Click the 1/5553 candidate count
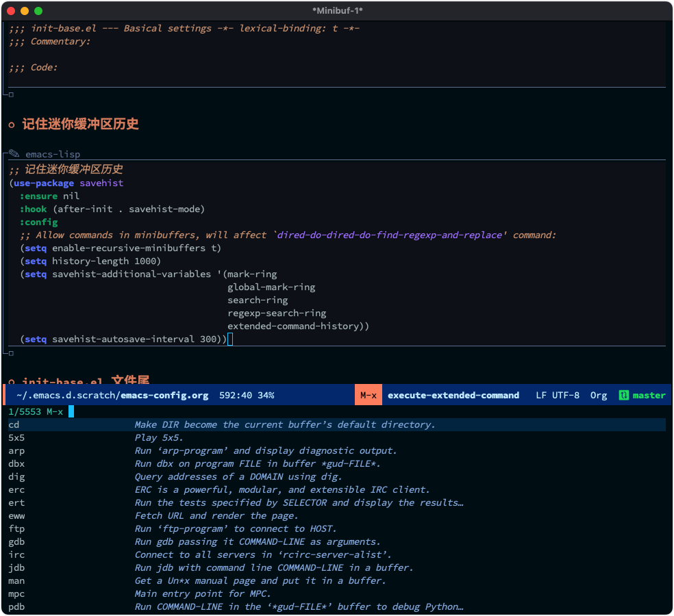Viewport: 674px width, 616px height. [x=25, y=411]
